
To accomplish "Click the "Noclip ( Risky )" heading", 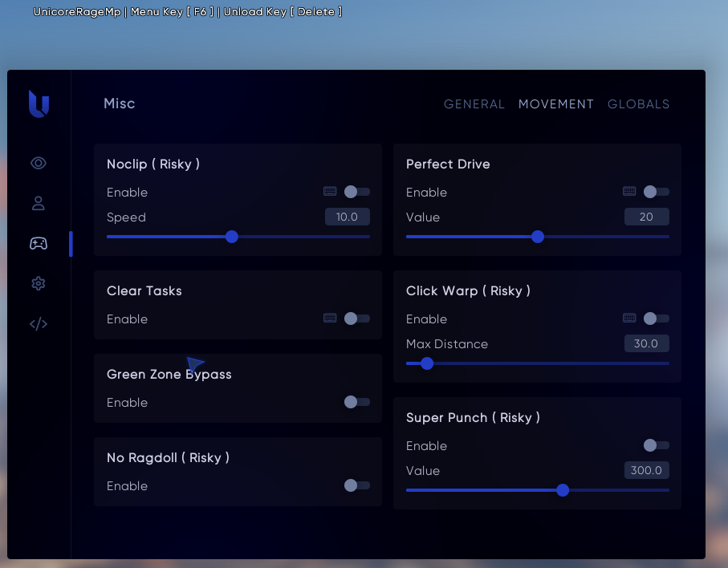I will coord(153,164).
